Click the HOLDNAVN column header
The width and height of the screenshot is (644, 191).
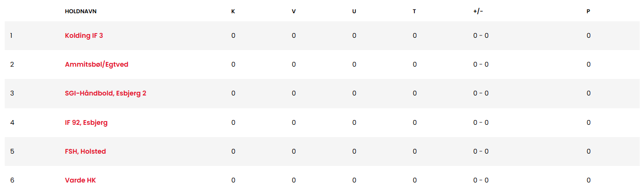81,11
